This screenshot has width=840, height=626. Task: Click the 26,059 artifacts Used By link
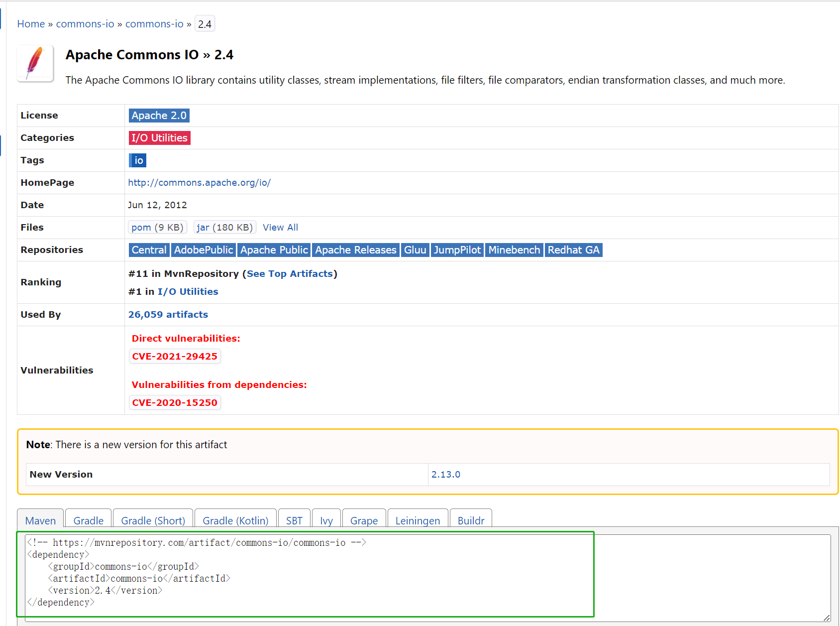point(168,314)
